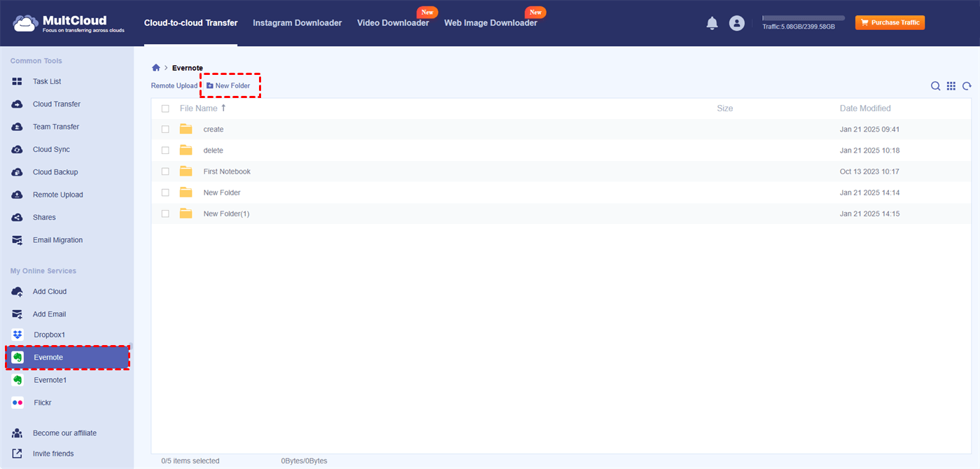The height and width of the screenshot is (469, 980).
Task: Click the Jan 21 2025 10:18 date
Action: click(x=869, y=150)
